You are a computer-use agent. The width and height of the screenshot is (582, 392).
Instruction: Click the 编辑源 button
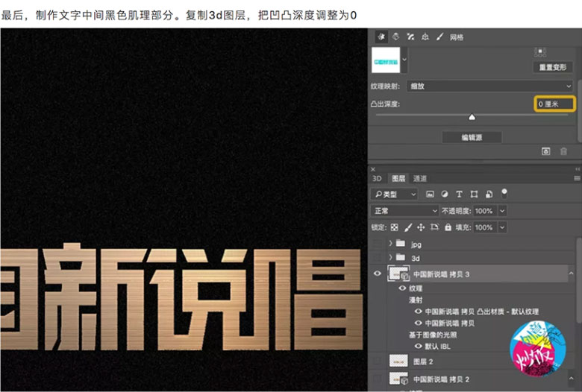472,137
